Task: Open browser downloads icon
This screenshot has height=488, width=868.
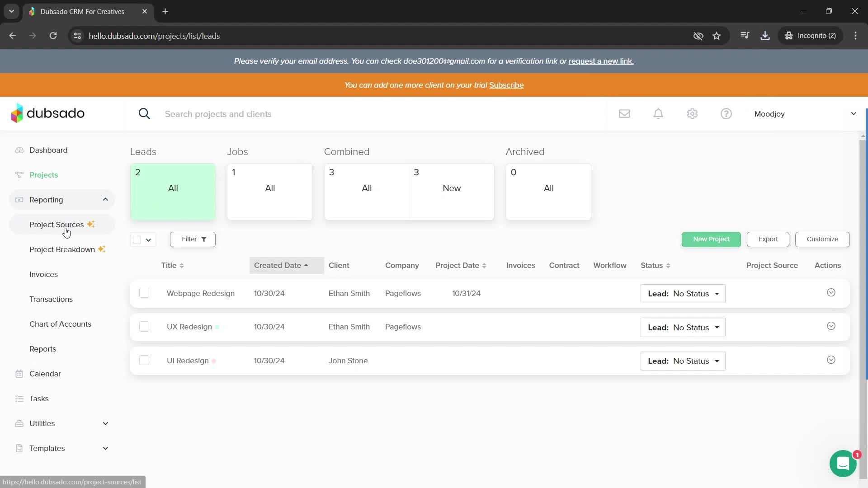Action: point(765,36)
